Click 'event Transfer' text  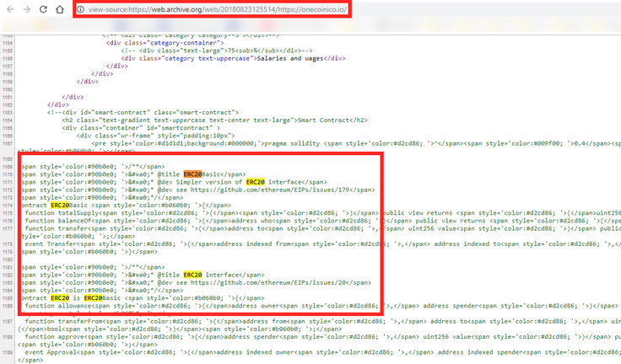[x=51, y=244]
